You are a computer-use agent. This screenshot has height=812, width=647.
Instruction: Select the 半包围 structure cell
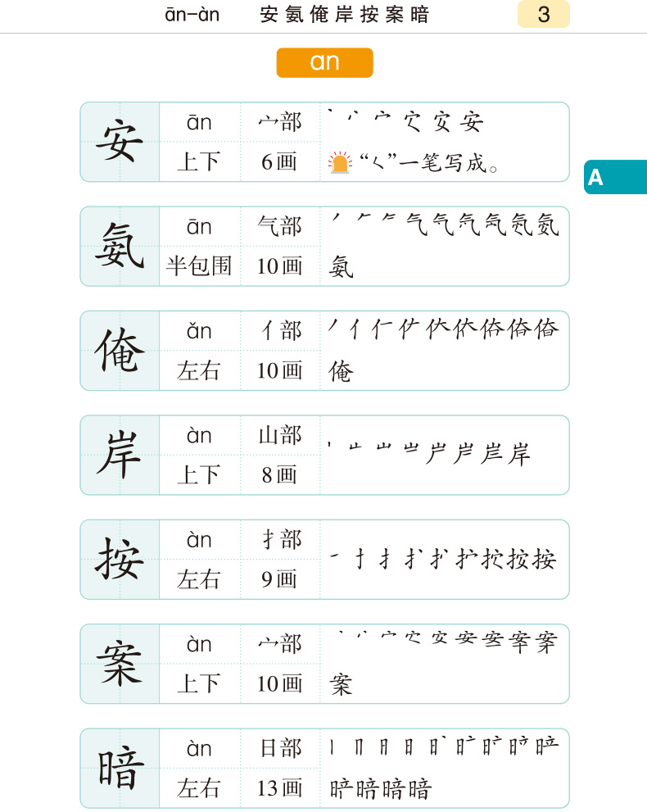[x=199, y=265]
